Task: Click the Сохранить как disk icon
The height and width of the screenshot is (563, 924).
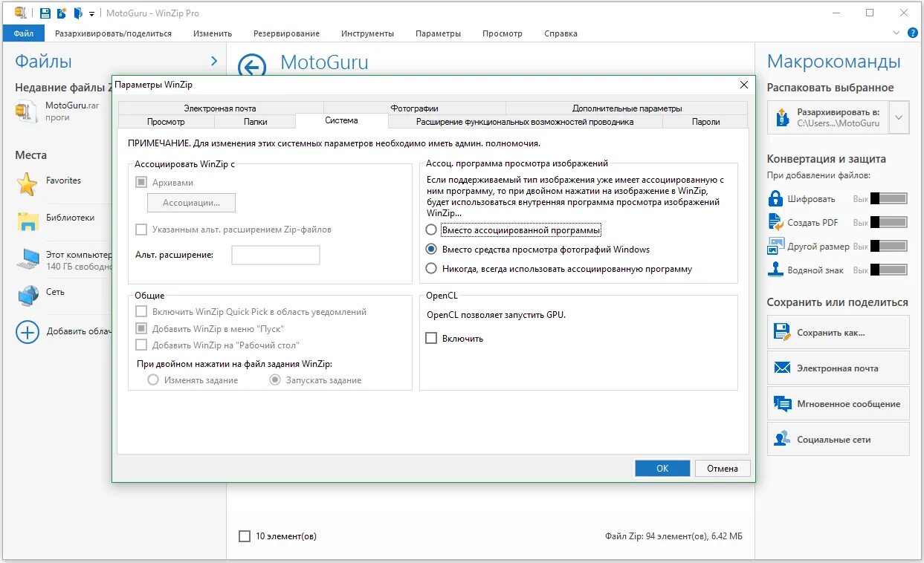Action: click(x=781, y=332)
